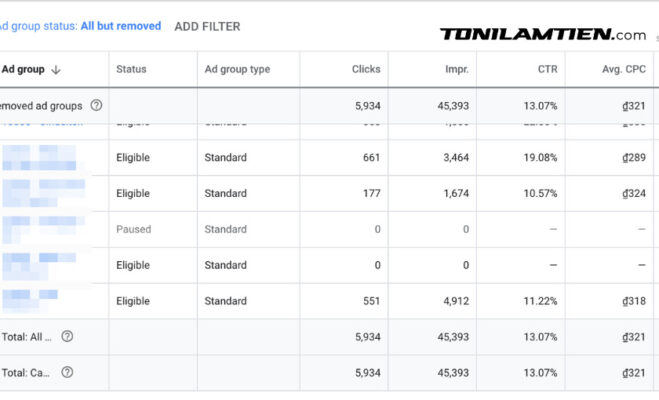This screenshot has height=400, width=659.
Task: Select the 661 clicks cell
Action: [x=372, y=158]
